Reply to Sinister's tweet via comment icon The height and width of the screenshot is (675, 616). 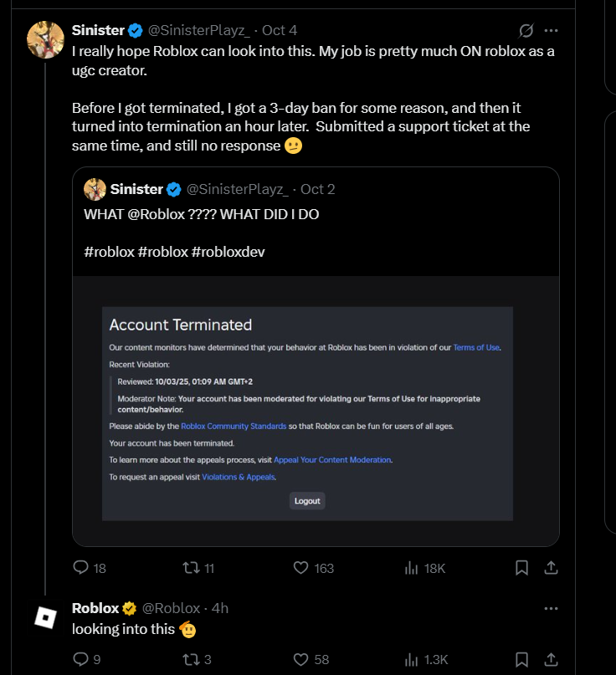(x=81, y=568)
